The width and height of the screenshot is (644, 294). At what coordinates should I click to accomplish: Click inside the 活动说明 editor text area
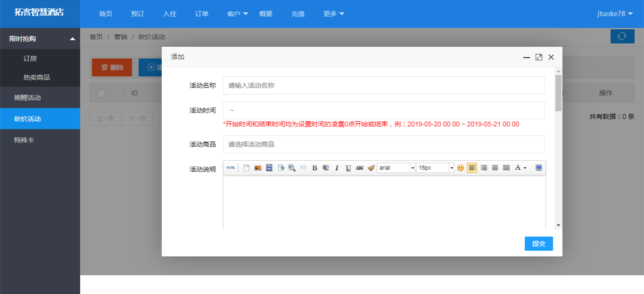(x=384, y=203)
